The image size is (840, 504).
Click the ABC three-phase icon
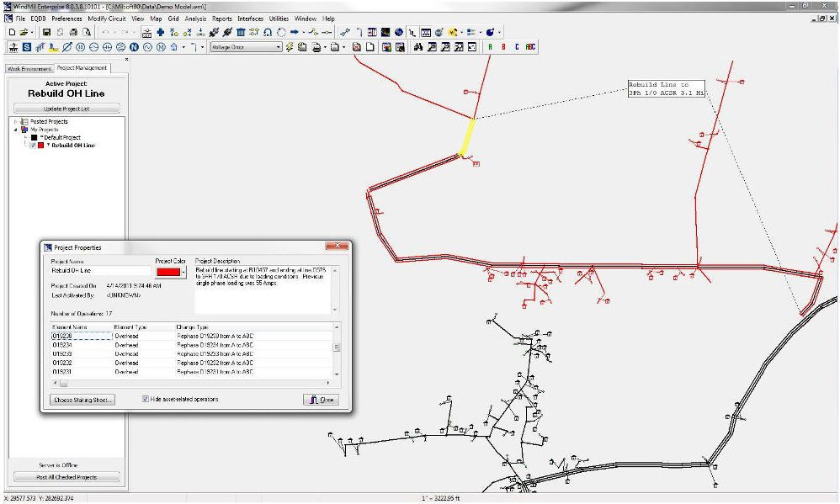530,47
